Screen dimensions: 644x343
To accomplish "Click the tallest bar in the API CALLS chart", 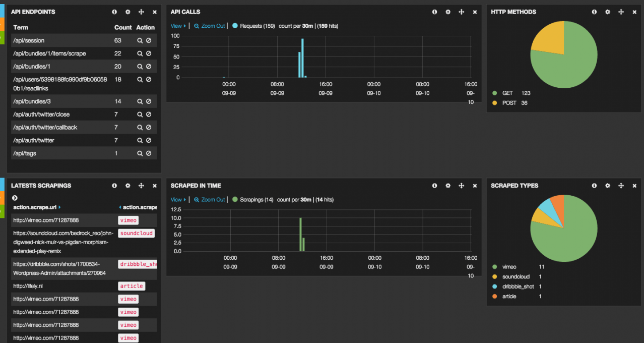I will point(302,58).
